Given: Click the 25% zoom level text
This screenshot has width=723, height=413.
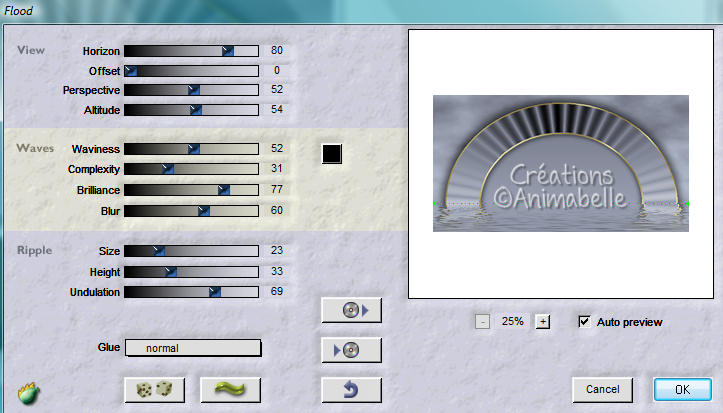Looking at the screenshot, I should pos(512,321).
